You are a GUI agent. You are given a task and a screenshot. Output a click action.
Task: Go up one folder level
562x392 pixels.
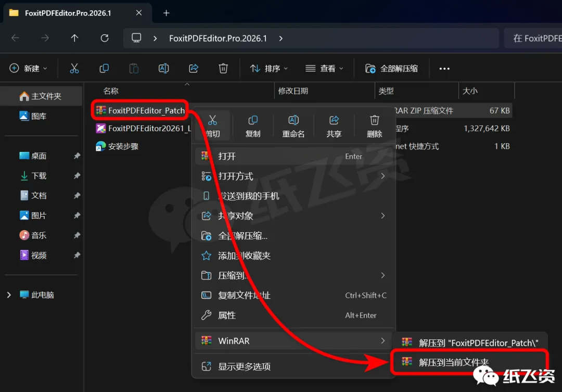pyautogui.click(x=74, y=38)
